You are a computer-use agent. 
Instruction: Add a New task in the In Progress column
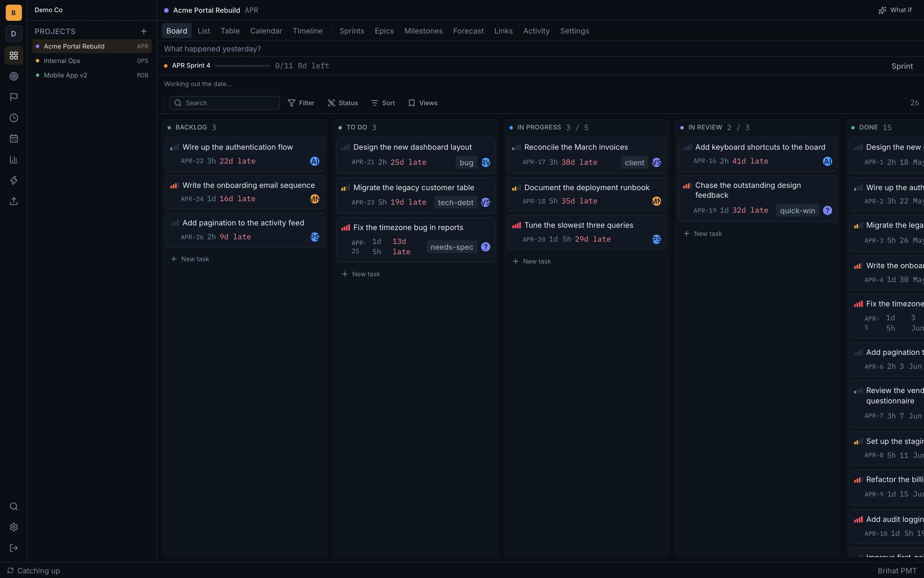532,262
